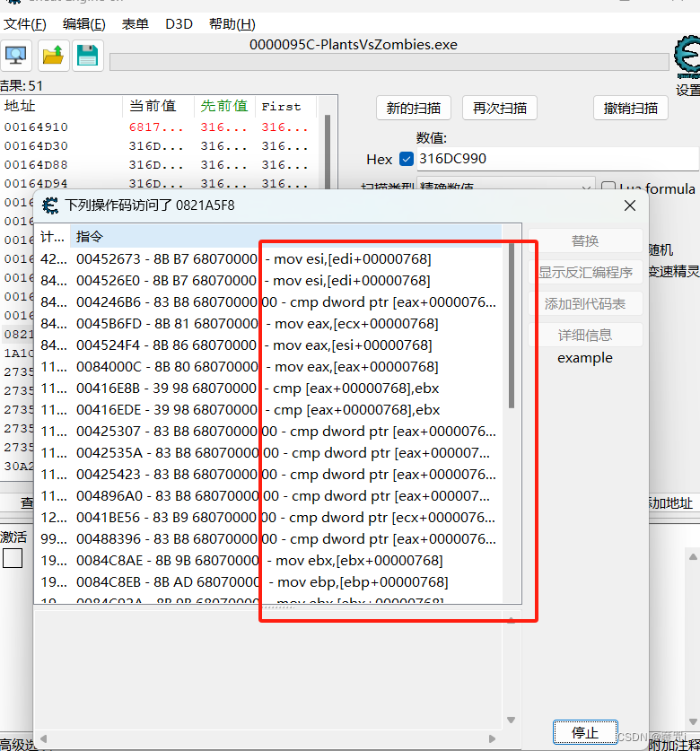Click down arrow of lower pane scrollbar

coord(511,720)
